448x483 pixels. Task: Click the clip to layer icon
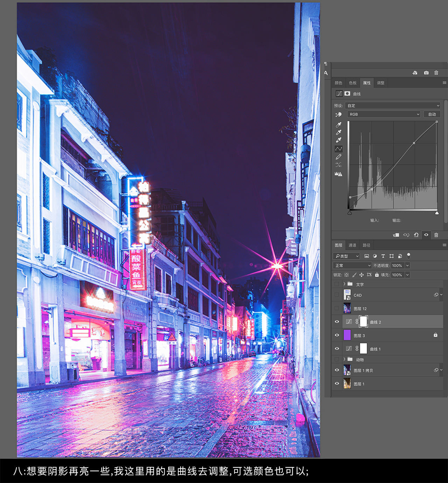396,235
